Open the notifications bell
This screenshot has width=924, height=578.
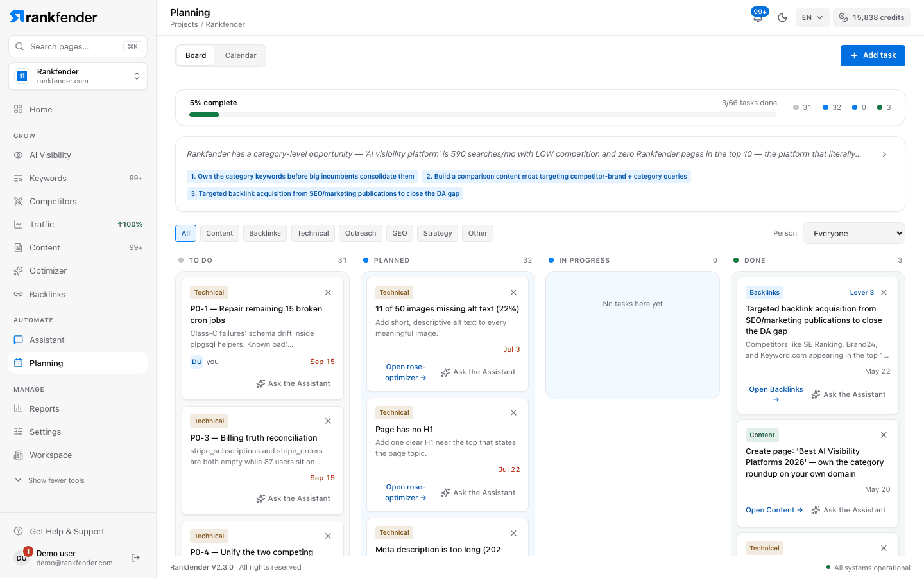(758, 17)
